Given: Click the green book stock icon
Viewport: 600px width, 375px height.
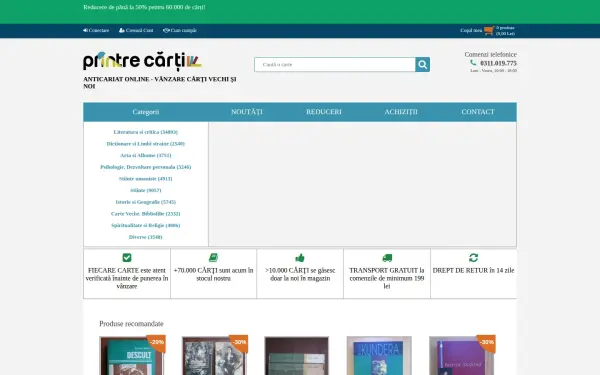Looking at the screenshot, I should point(213,258).
